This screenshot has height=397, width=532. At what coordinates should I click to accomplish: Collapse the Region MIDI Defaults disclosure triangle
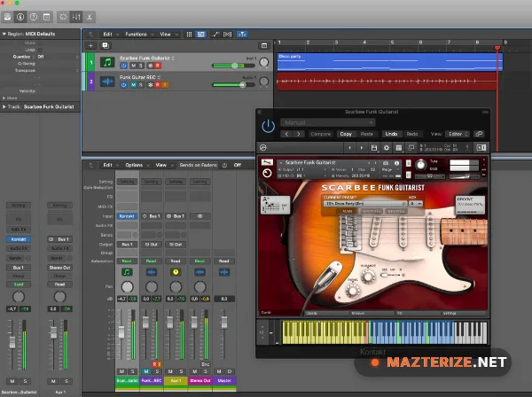point(4,34)
